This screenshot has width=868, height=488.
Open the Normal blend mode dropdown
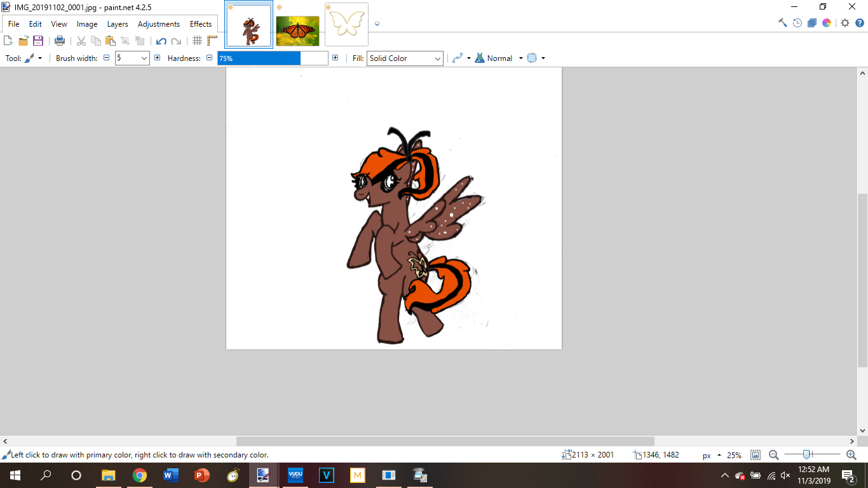pyautogui.click(x=520, y=58)
